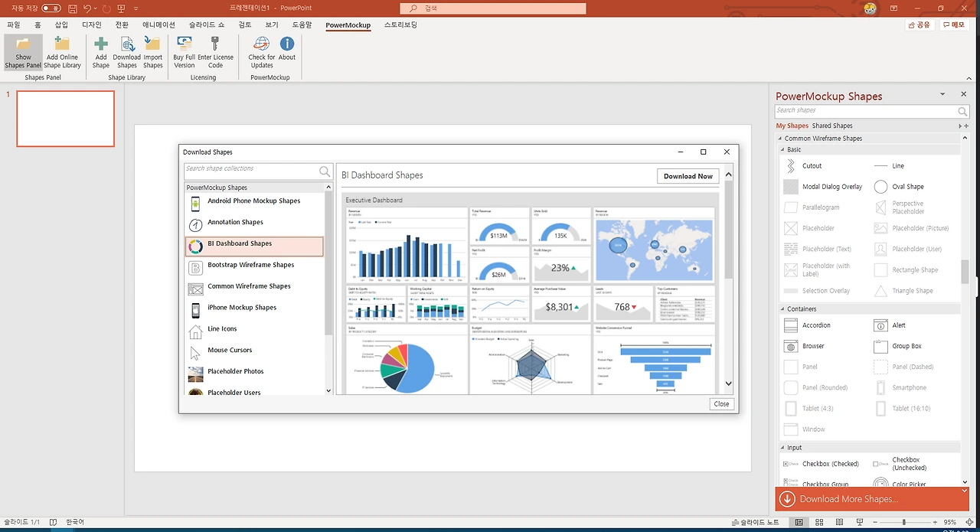
Task: Open the 스토리보딩 ribbon tab
Action: coord(400,25)
